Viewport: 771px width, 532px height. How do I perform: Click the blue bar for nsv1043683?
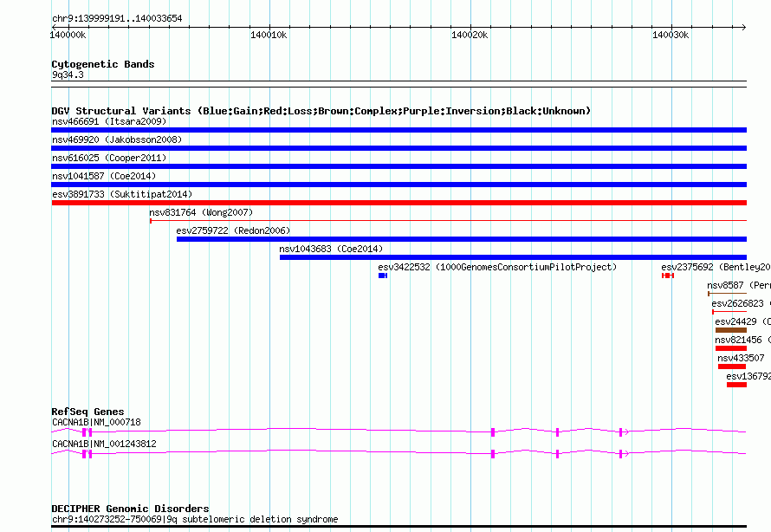[513, 257]
